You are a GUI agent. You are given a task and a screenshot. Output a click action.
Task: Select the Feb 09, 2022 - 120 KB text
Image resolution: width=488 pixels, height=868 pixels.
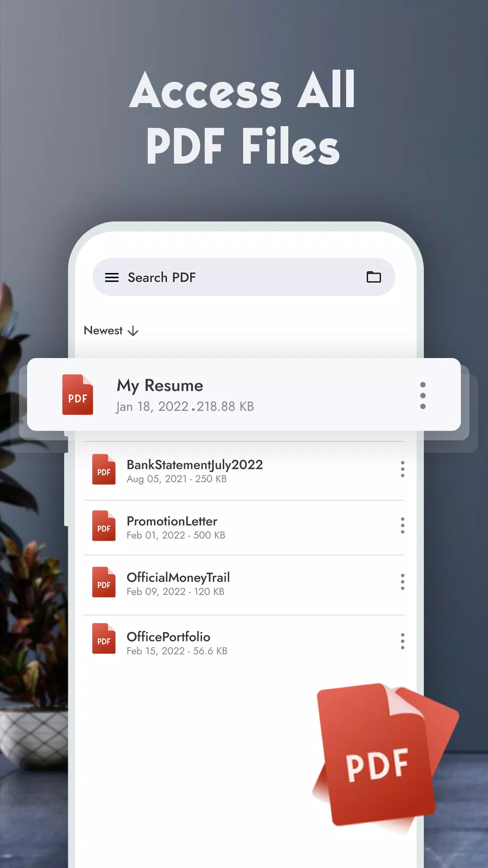pos(175,591)
